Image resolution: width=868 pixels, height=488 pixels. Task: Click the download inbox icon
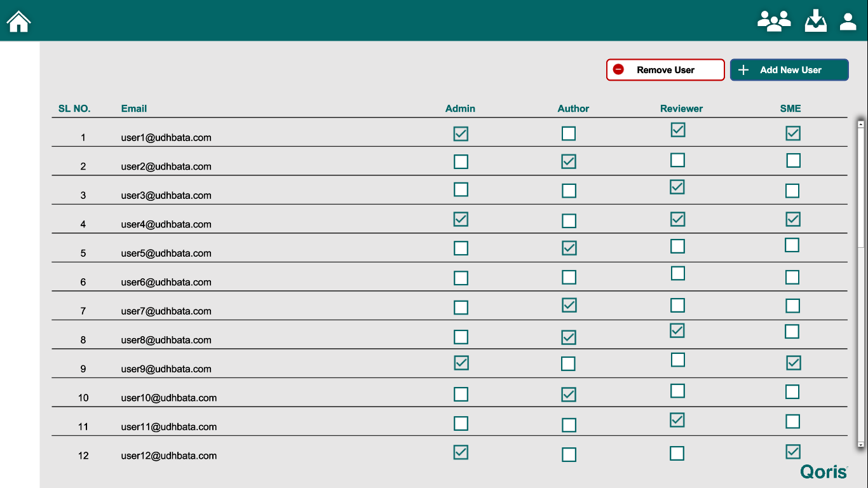click(x=816, y=21)
